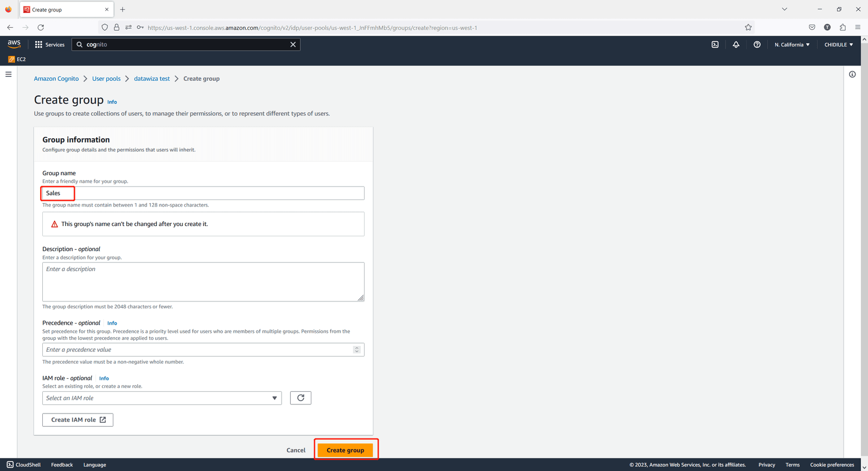The image size is (868, 471).
Task: Click CloudShell in the bottom footer
Action: point(24,464)
